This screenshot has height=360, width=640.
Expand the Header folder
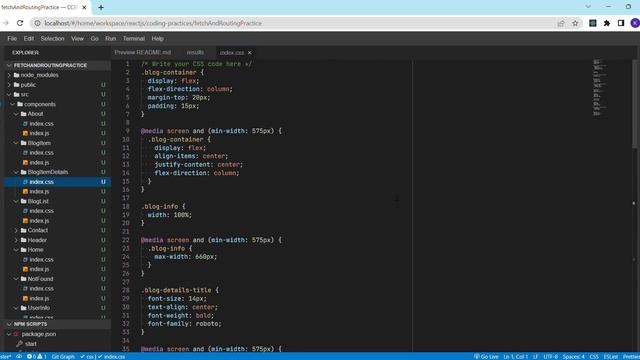[16, 240]
